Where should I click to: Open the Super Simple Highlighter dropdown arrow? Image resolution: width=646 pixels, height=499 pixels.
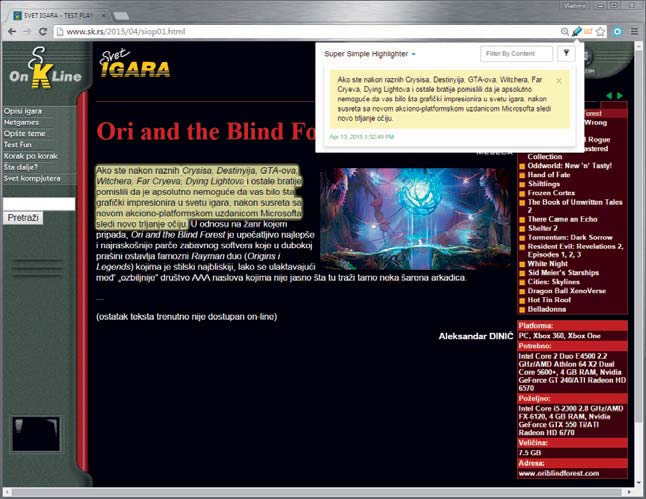point(414,54)
